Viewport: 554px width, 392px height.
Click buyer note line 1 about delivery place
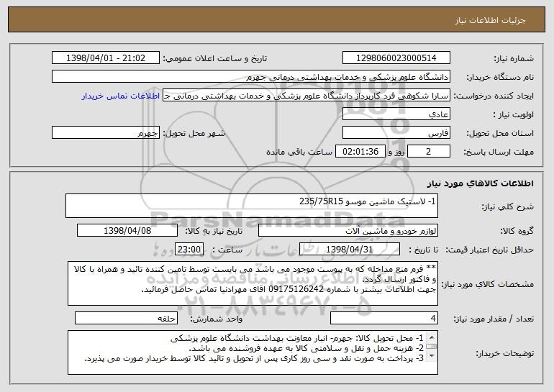pos(297,338)
